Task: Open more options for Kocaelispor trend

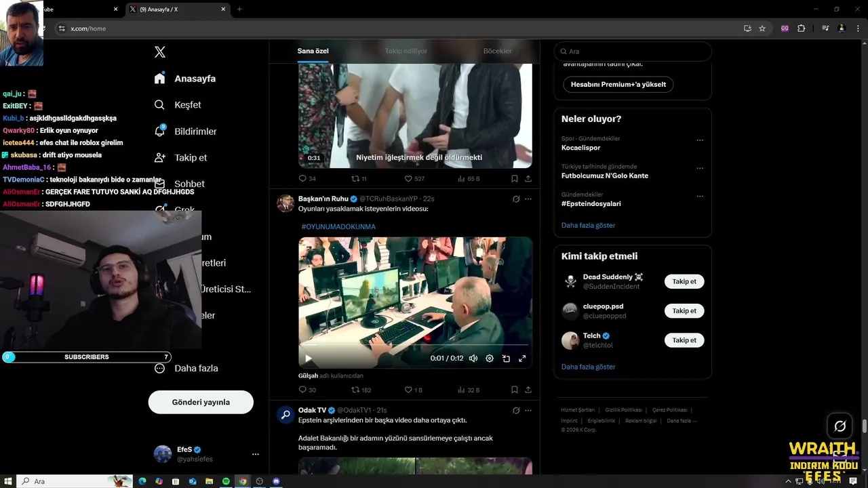Action: (x=700, y=140)
